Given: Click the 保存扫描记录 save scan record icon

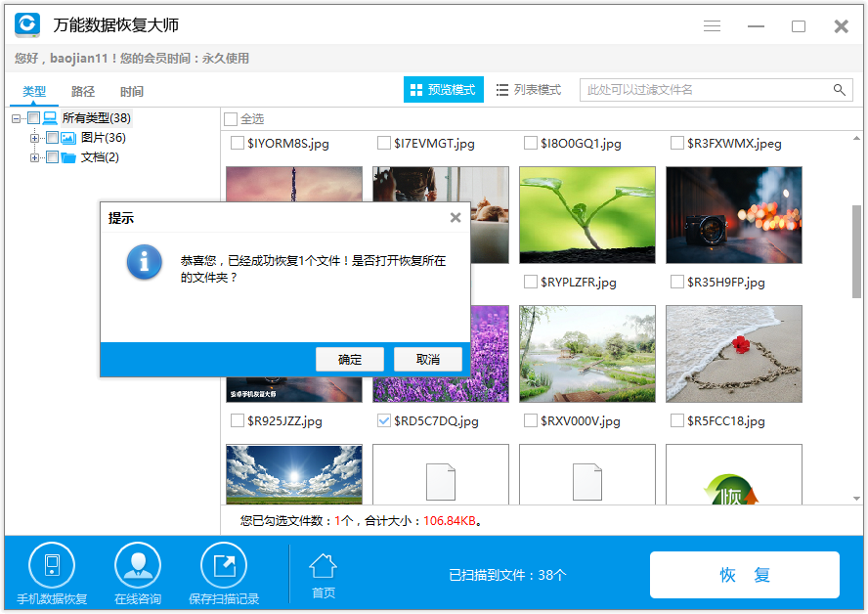Looking at the screenshot, I should [223, 564].
